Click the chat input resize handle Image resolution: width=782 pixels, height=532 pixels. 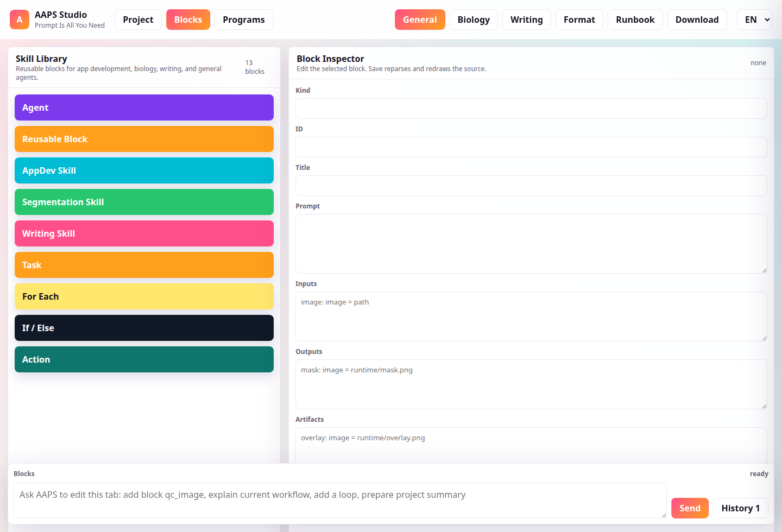click(663, 515)
